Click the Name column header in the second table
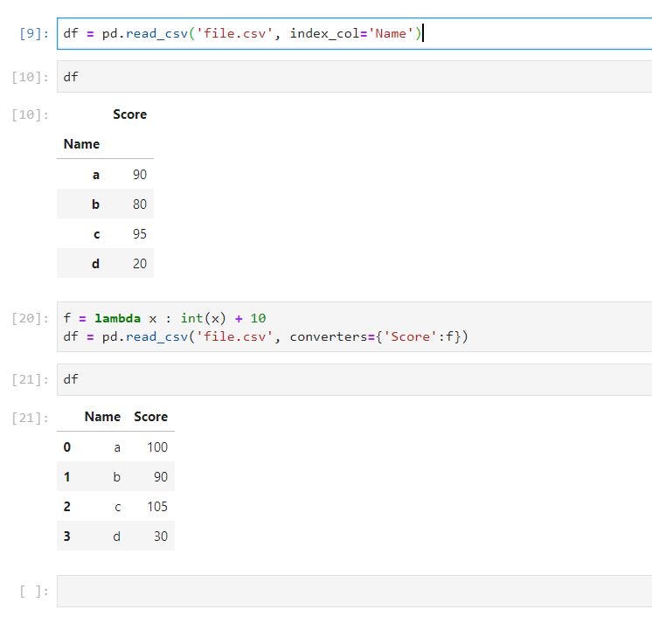The height and width of the screenshot is (644, 652). [x=103, y=417]
